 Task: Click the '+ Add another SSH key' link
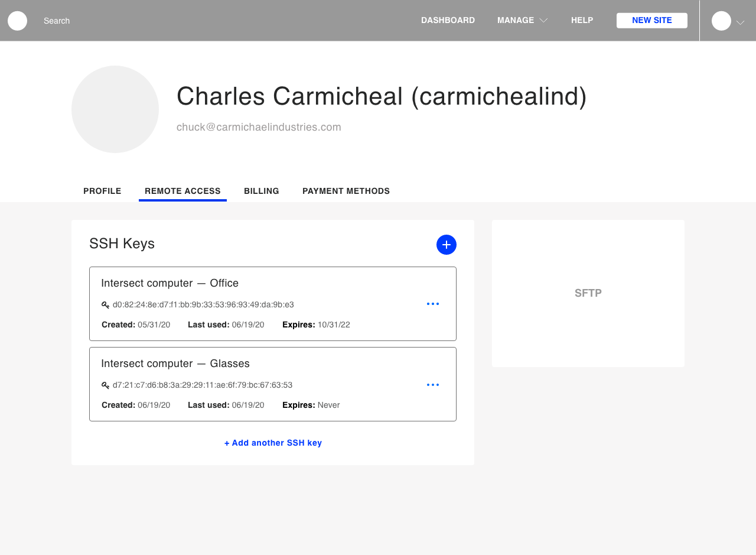273,443
